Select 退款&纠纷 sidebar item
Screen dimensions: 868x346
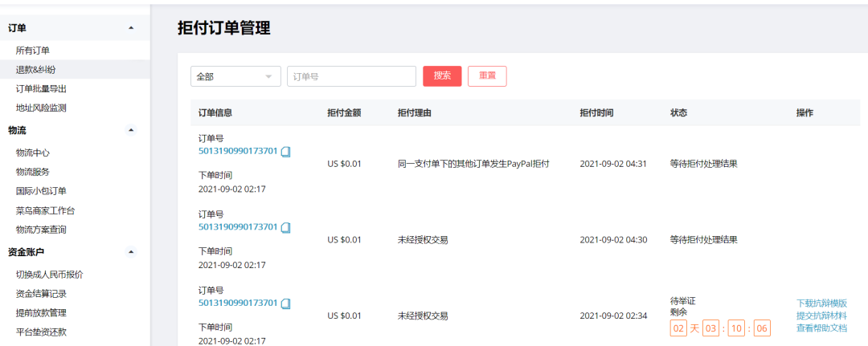point(35,70)
